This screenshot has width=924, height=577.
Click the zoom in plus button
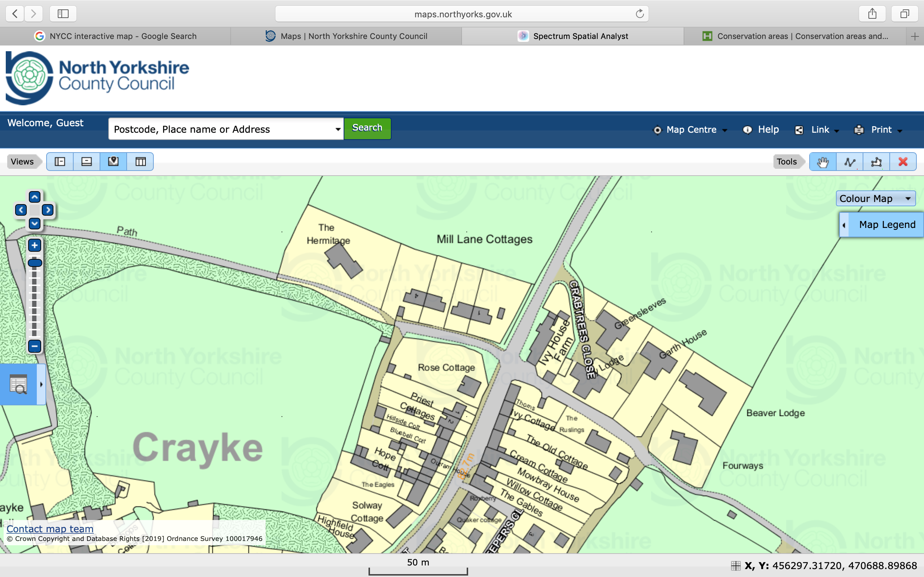pos(35,245)
